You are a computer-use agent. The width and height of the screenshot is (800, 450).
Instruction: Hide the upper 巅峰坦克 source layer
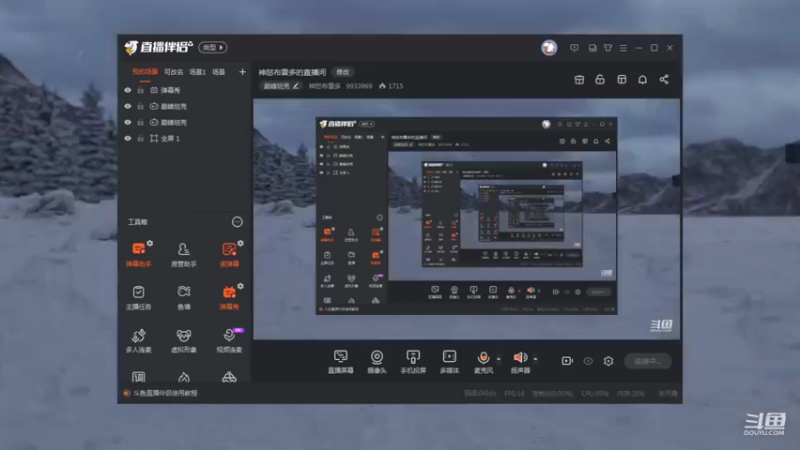tap(128, 106)
